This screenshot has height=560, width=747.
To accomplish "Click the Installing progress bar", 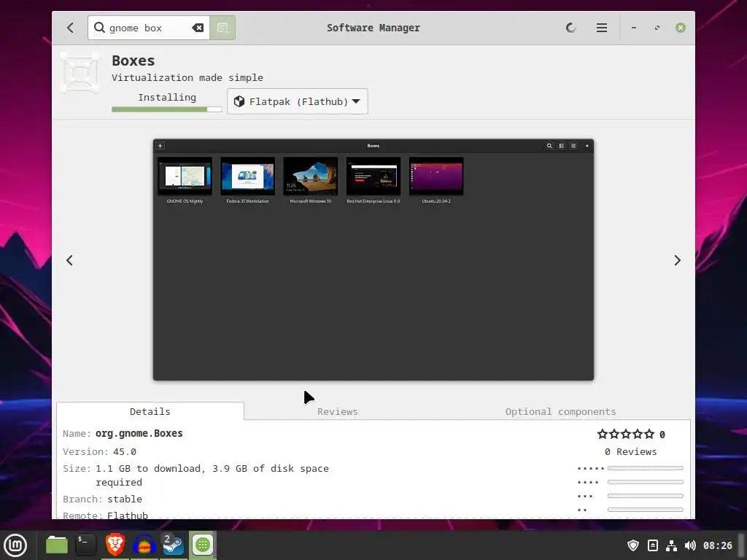I will click(x=167, y=109).
